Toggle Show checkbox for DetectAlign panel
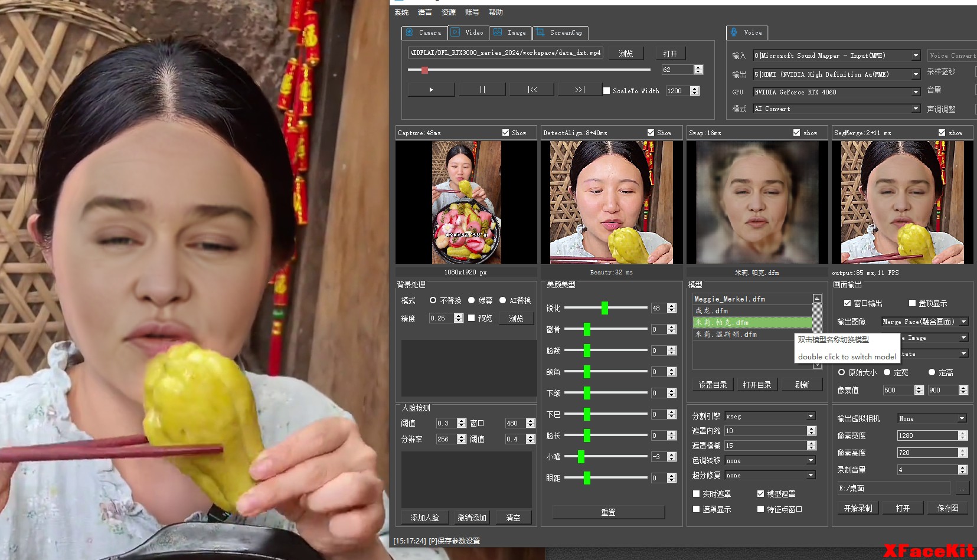The height and width of the screenshot is (560, 977). tap(651, 133)
